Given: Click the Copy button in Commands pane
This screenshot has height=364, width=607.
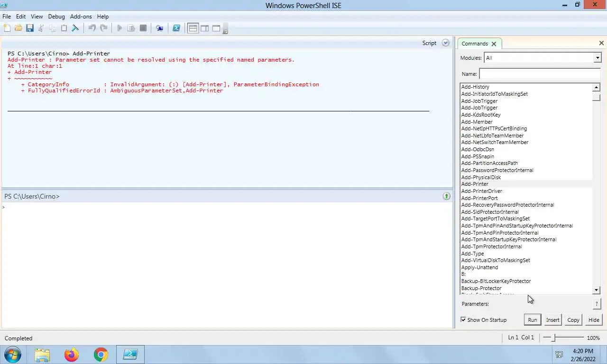Looking at the screenshot, I should pyautogui.click(x=573, y=320).
